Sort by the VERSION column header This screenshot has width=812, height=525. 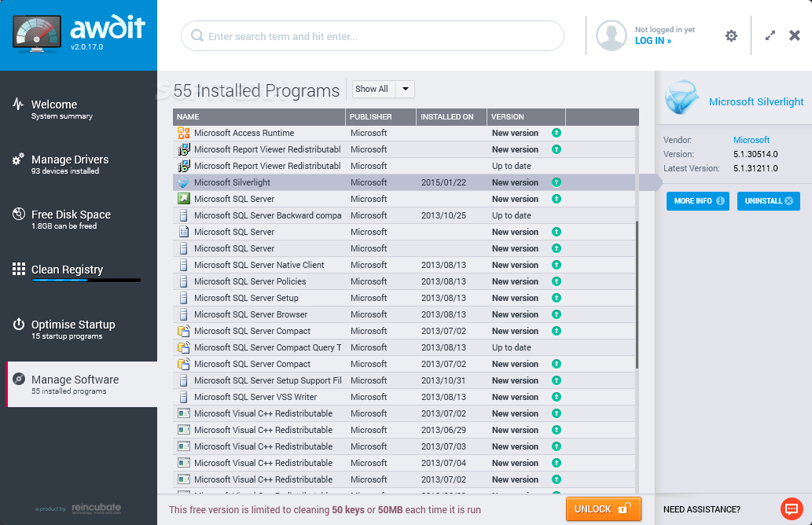(x=526, y=117)
